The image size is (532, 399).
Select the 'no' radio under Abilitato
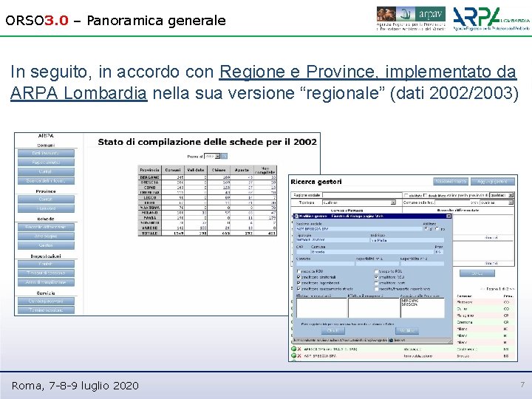[437, 229]
